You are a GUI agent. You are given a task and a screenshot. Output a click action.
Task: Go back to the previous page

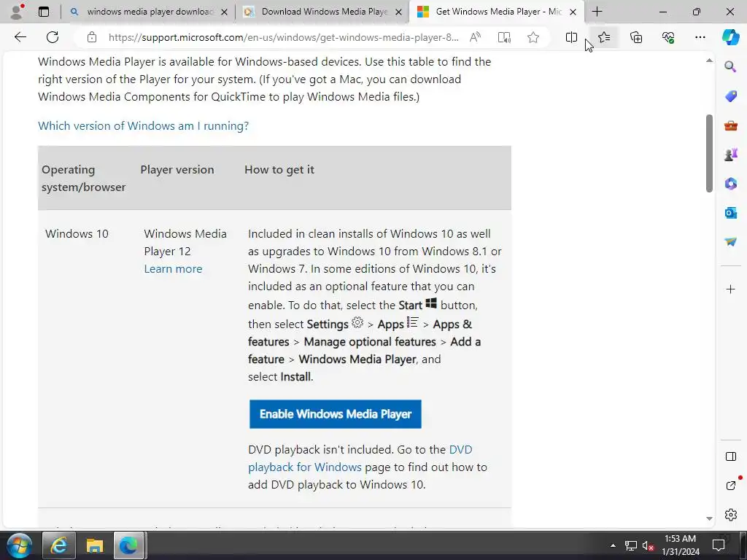20,37
